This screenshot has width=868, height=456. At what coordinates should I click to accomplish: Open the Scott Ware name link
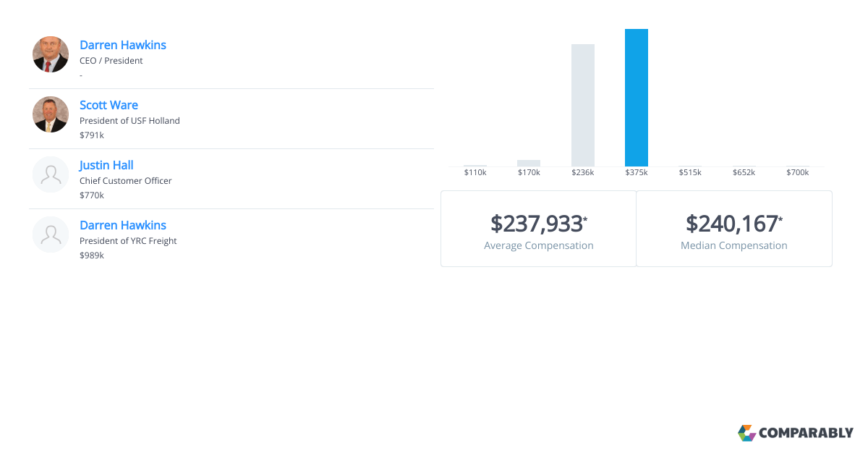(x=109, y=105)
